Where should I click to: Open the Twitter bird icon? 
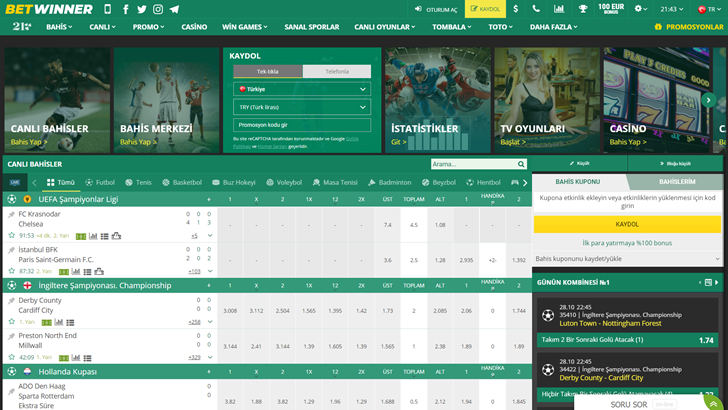coord(142,9)
